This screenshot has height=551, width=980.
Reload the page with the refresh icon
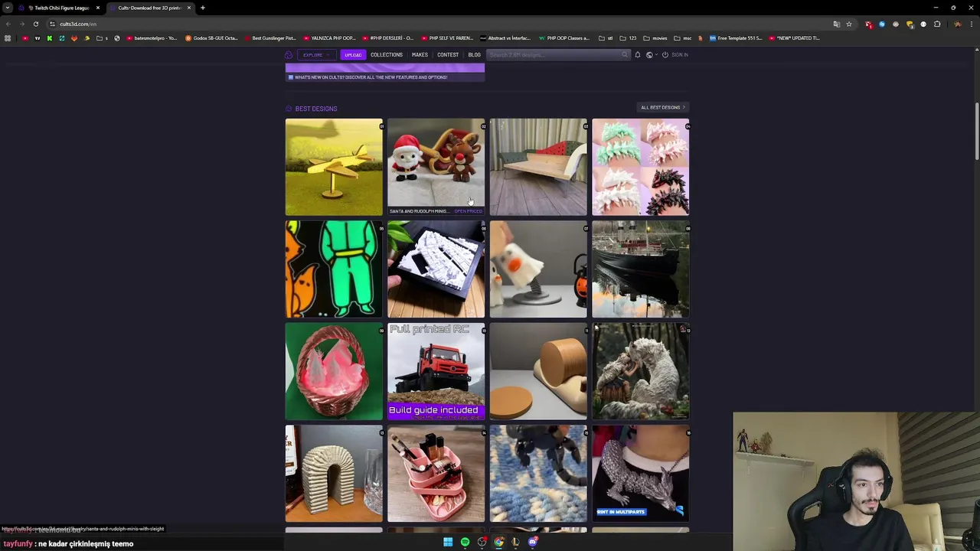coord(35,24)
